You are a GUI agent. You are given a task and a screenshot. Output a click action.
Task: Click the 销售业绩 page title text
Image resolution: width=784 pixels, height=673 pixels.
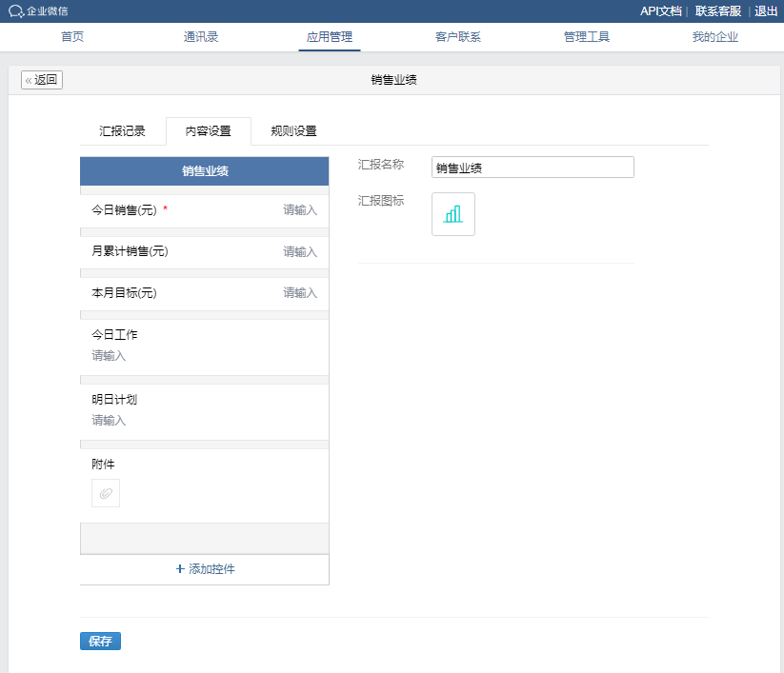pos(394,80)
